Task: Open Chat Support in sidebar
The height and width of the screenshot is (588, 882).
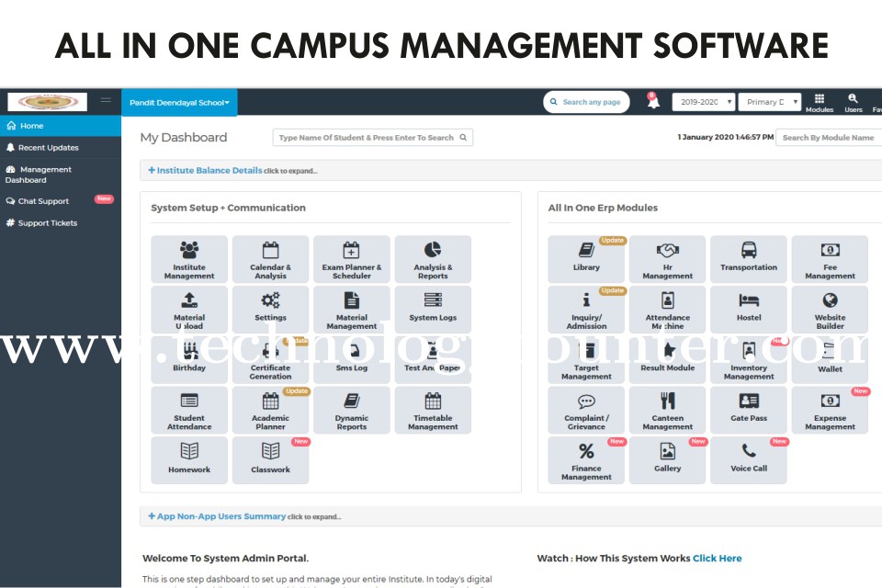Action: [x=61, y=201]
